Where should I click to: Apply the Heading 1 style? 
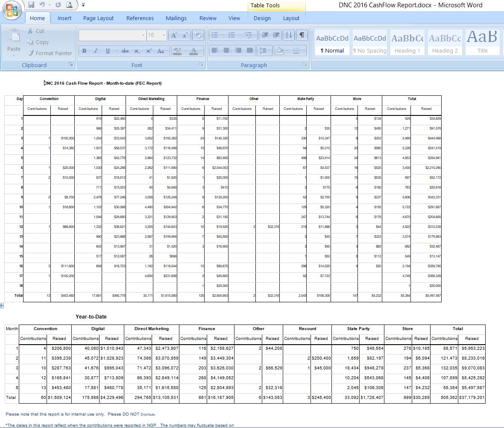pos(407,43)
